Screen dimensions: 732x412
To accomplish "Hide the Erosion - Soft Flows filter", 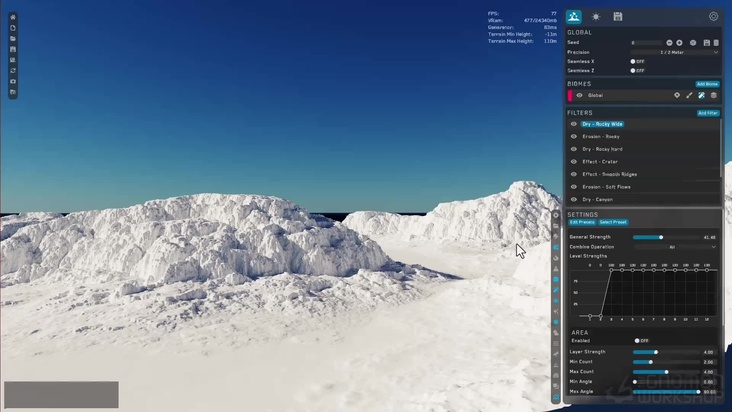I will point(574,187).
